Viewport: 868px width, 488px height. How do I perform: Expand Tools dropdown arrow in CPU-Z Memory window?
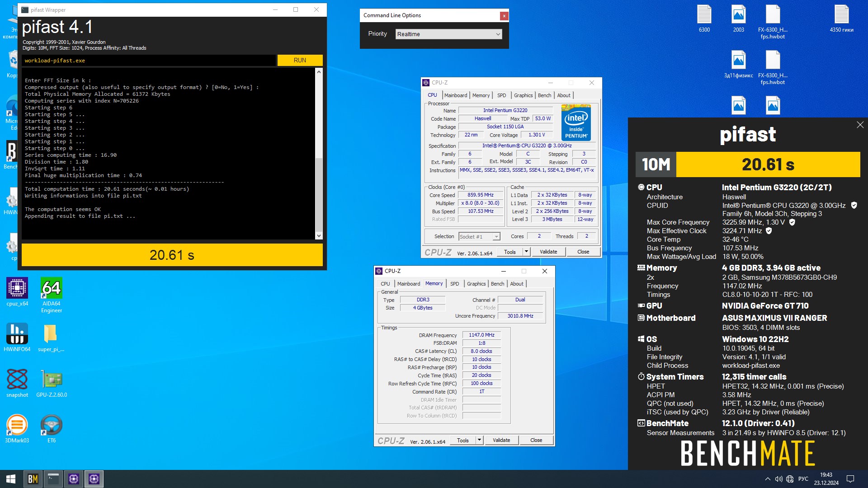[x=479, y=440]
